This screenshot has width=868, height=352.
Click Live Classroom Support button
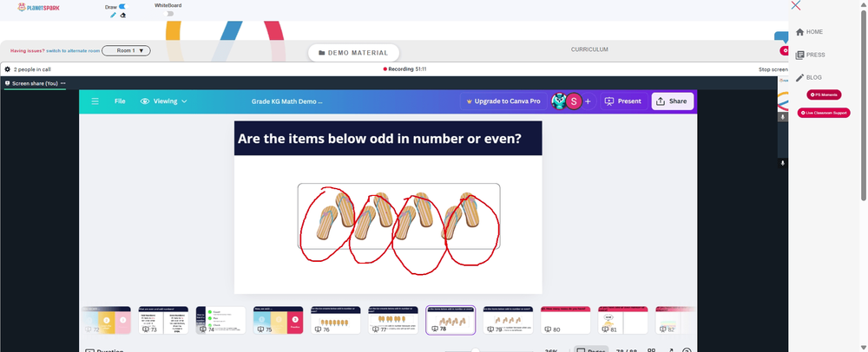coord(824,113)
